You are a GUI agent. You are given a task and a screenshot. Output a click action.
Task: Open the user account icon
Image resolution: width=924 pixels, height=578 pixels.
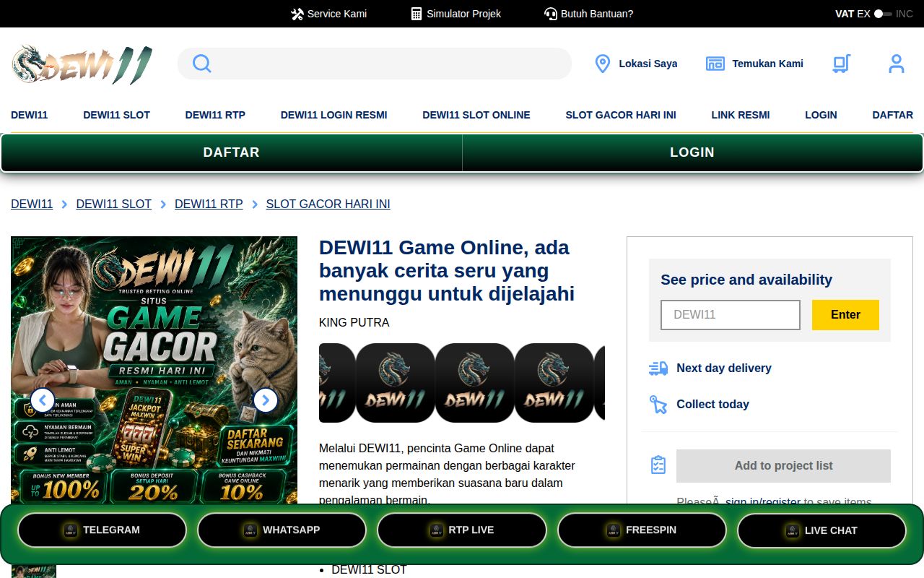coord(897,64)
